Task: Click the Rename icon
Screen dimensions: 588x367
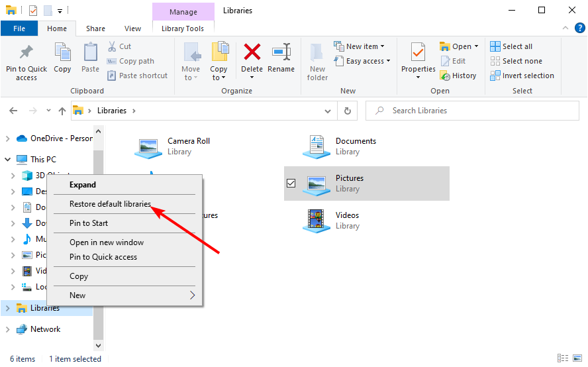Action: (281, 52)
